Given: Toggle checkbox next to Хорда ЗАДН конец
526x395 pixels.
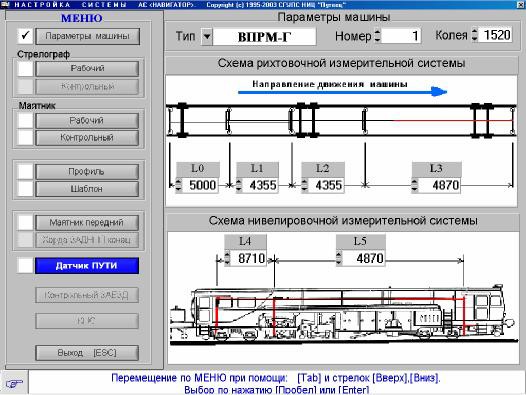Looking at the screenshot, I should (25, 240).
